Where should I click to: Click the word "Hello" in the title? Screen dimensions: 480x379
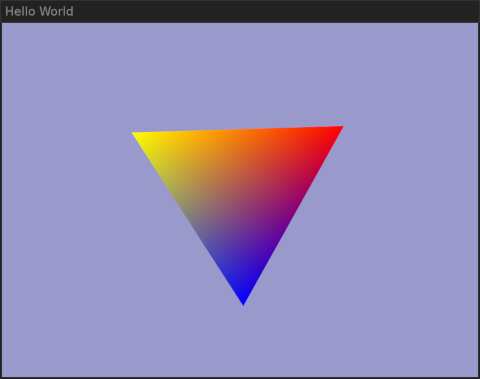pos(20,11)
